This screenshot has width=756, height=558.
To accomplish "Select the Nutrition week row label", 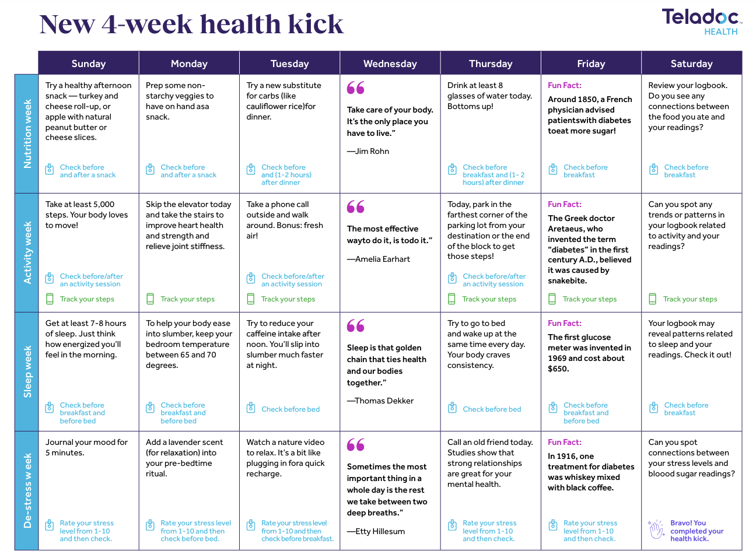I will point(27,134).
